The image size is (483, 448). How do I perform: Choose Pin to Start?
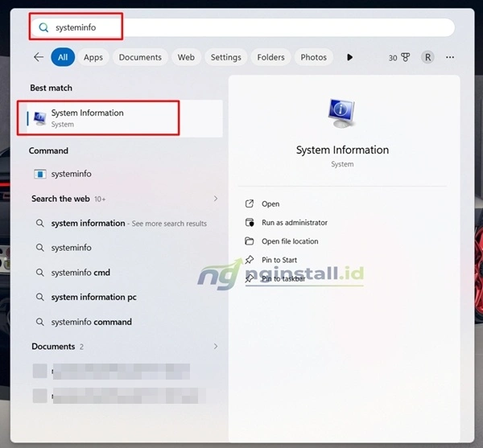tap(279, 260)
